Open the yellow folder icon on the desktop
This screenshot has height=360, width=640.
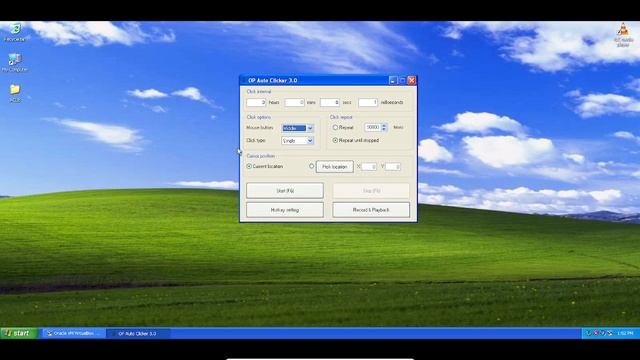tap(15, 93)
